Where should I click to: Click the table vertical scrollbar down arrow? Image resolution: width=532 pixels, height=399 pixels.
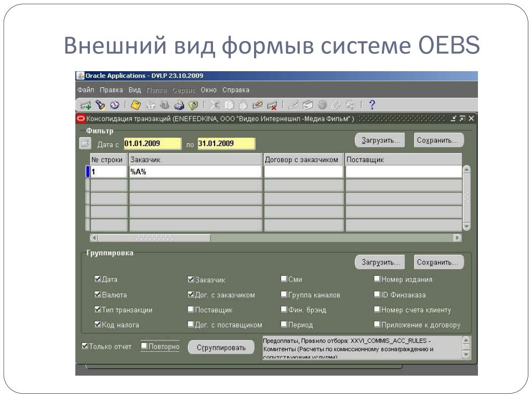[x=467, y=227]
